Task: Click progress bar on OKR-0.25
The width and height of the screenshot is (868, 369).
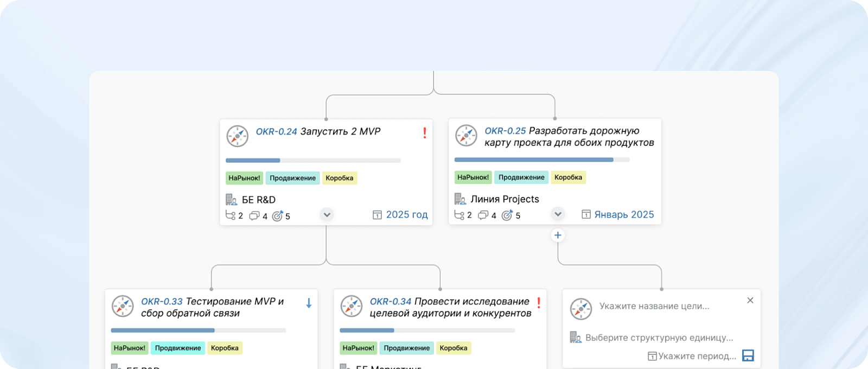Action: coord(542,160)
